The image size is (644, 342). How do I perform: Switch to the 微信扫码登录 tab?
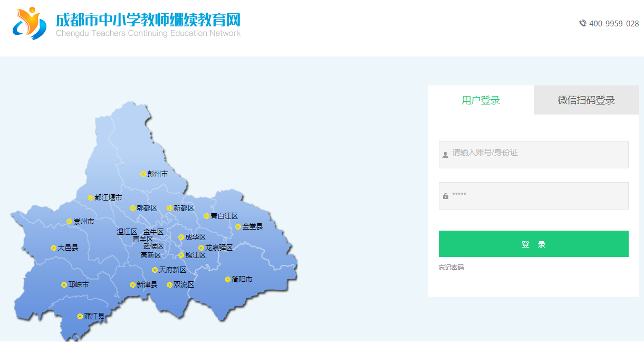pyautogui.click(x=587, y=100)
